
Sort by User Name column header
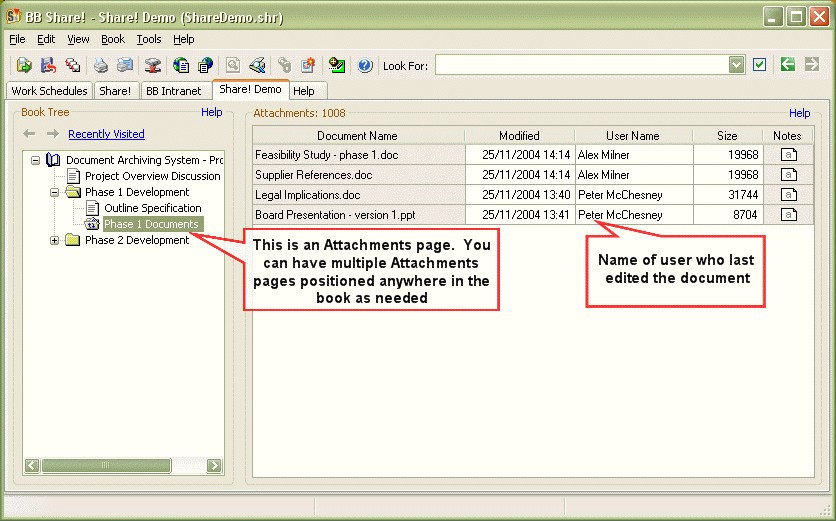tap(633, 135)
